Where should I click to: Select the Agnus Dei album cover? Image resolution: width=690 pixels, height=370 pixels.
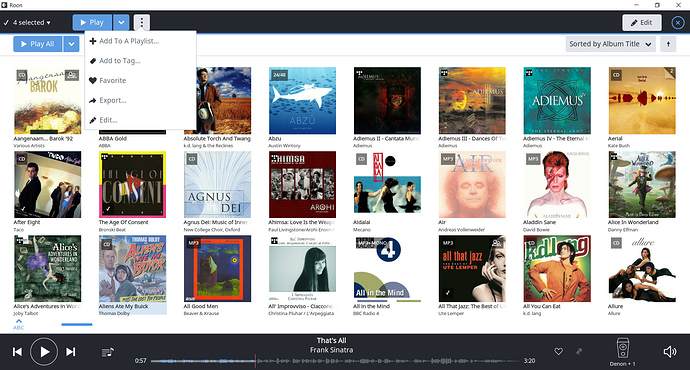pos(217,185)
